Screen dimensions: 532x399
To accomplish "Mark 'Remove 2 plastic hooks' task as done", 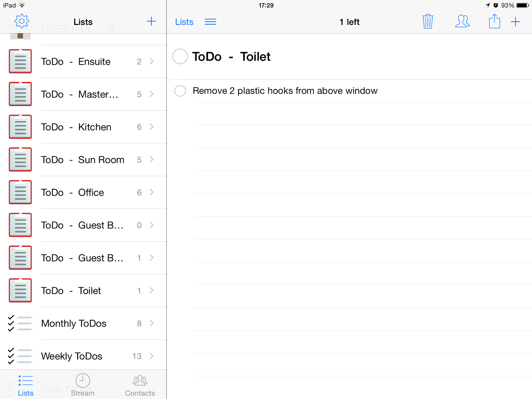I will click(x=180, y=91).
